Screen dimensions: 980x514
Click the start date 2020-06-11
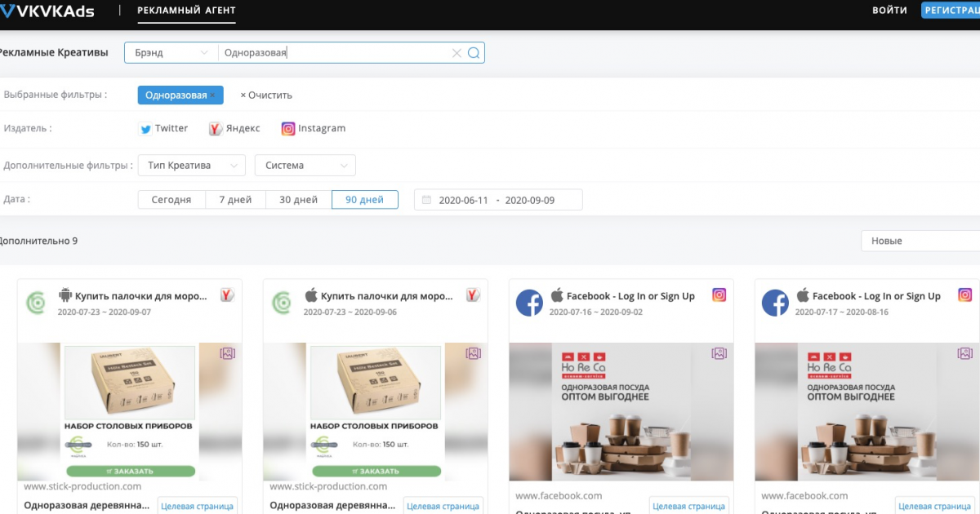[463, 200]
